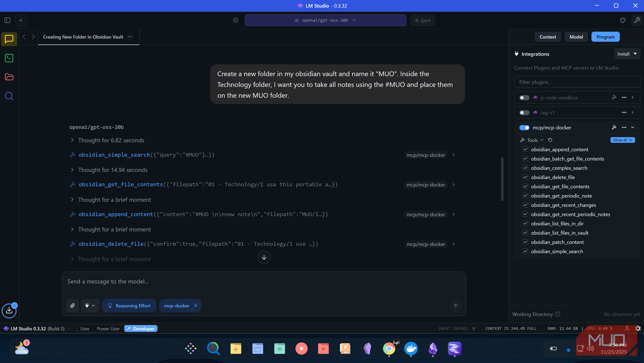
Task: Disable the mcp/mcp-docker toggle
Action: [x=524, y=128]
